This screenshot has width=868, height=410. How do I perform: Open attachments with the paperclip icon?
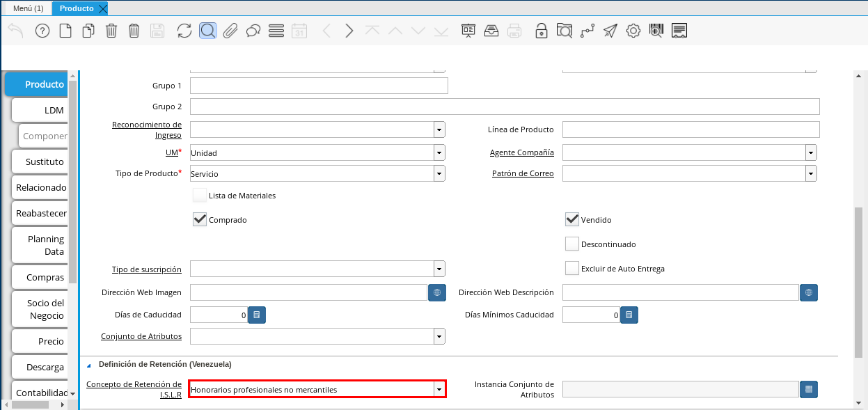[230, 31]
